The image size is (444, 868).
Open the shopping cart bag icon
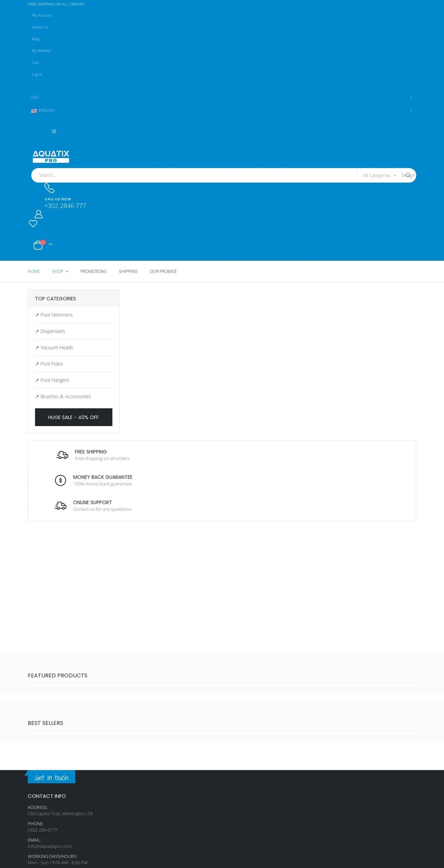38,245
